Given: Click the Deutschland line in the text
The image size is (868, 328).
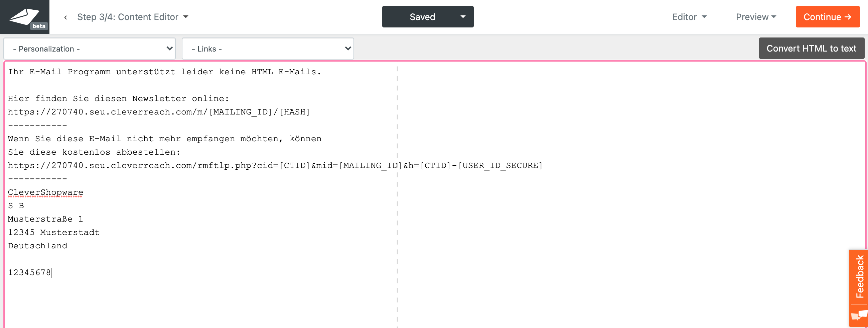Looking at the screenshot, I should tap(38, 246).
